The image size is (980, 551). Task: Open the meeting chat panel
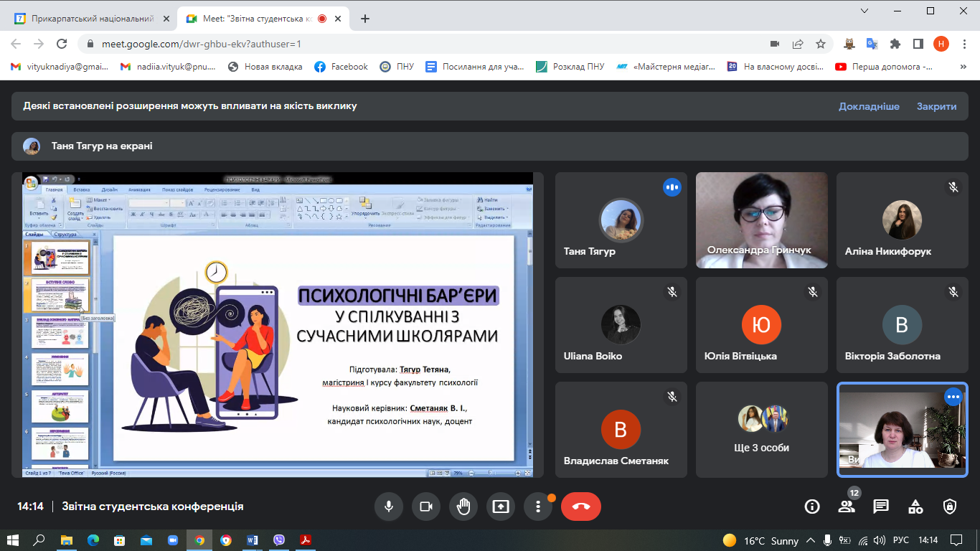[881, 507]
